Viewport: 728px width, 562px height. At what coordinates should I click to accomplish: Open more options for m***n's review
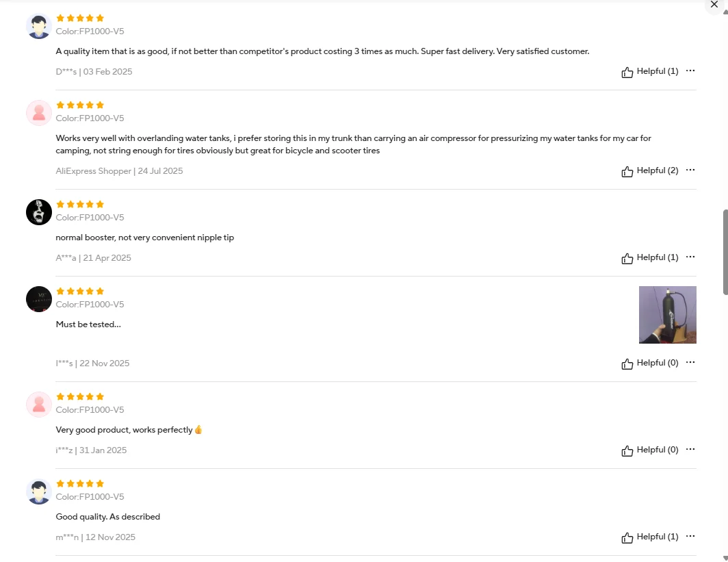(x=690, y=536)
